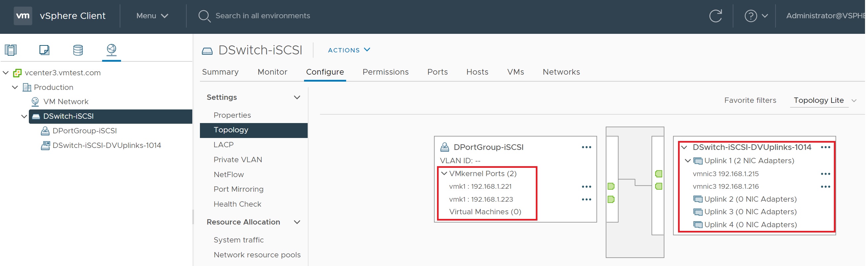Switch to the Summary tab
Viewport: 868px width, 266px height.
(221, 72)
